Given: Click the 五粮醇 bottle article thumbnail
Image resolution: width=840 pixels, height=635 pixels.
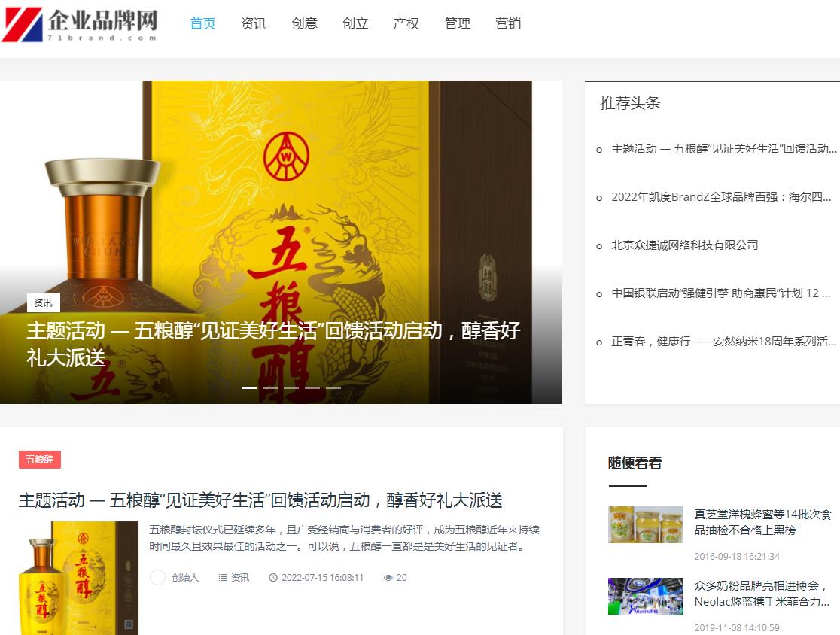Looking at the screenshot, I should (78, 579).
